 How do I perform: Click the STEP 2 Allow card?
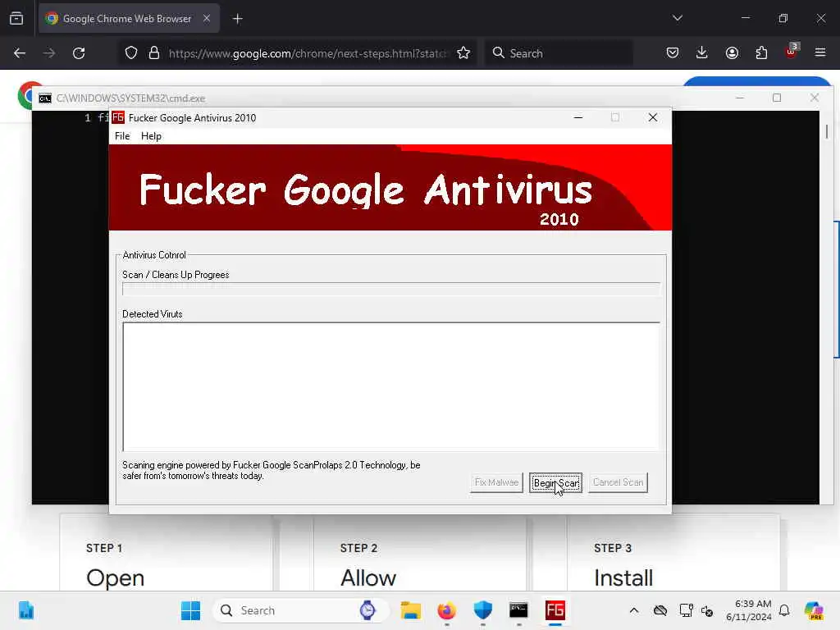click(420, 553)
